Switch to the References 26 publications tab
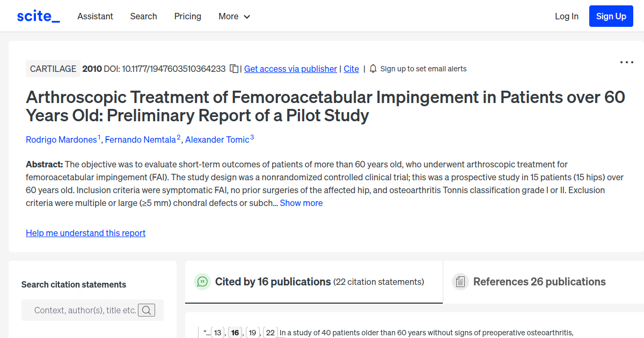The height and width of the screenshot is (338, 644). click(539, 281)
